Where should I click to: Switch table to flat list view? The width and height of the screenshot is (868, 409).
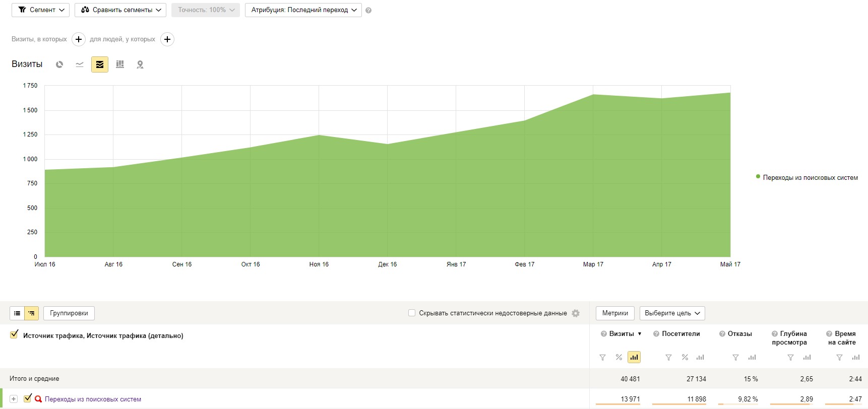coord(17,313)
